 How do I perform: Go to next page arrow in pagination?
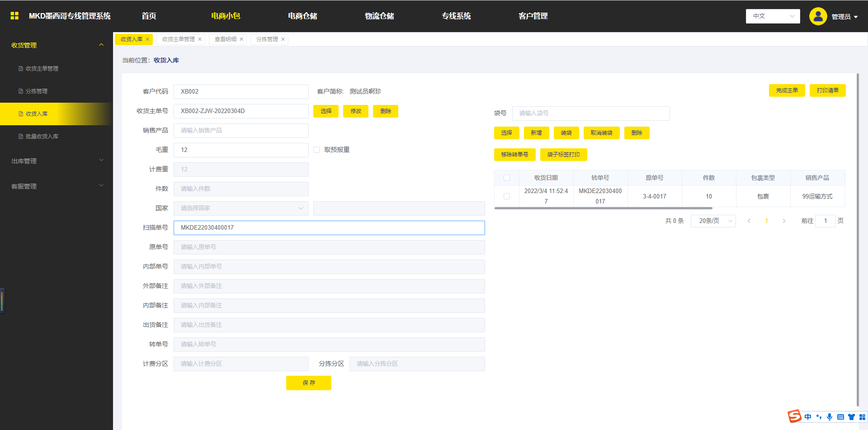(x=784, y=221)
